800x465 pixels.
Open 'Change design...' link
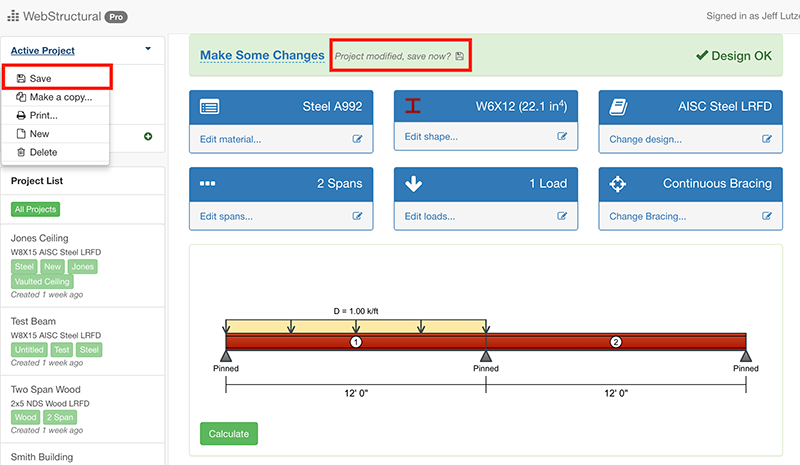coord(645,139)
